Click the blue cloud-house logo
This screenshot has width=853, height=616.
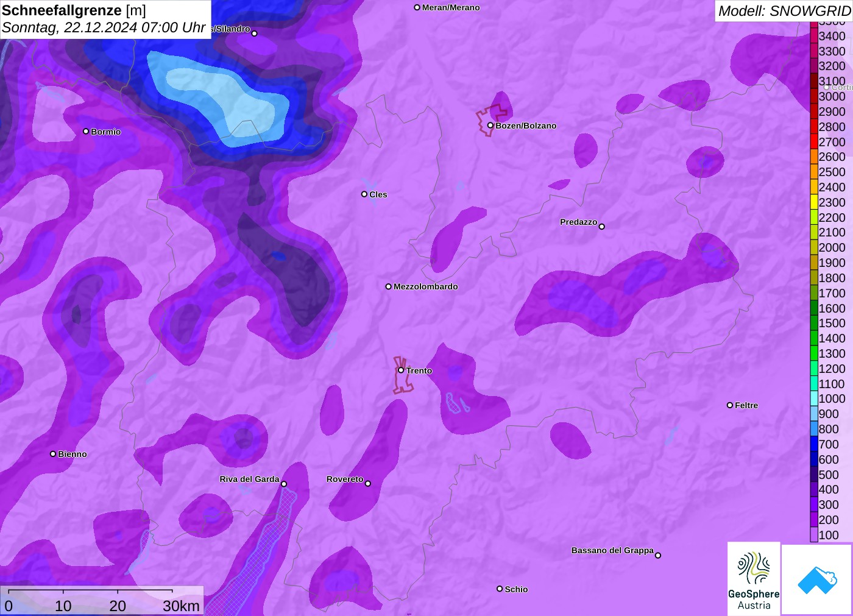click(817, 579)
